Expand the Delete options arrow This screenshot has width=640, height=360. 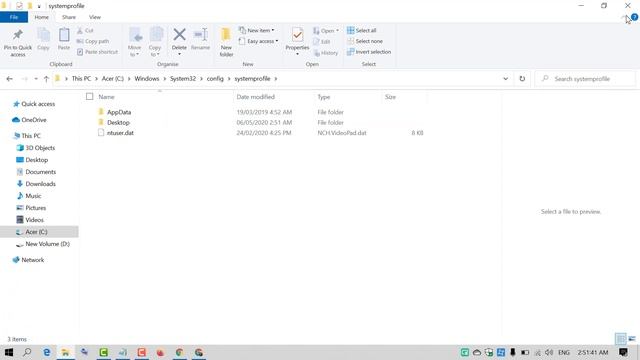click(179, 54)
